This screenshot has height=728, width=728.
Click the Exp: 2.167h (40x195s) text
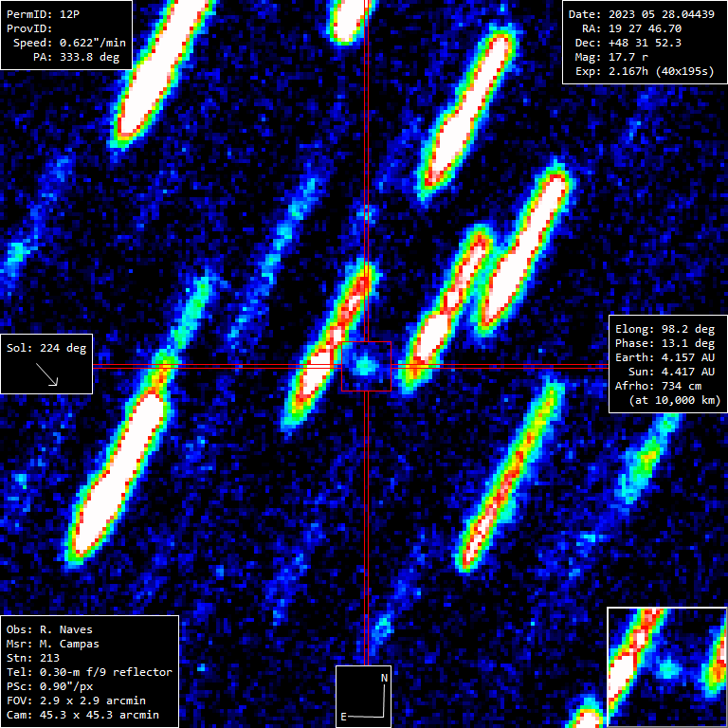[x=645, y=71]
